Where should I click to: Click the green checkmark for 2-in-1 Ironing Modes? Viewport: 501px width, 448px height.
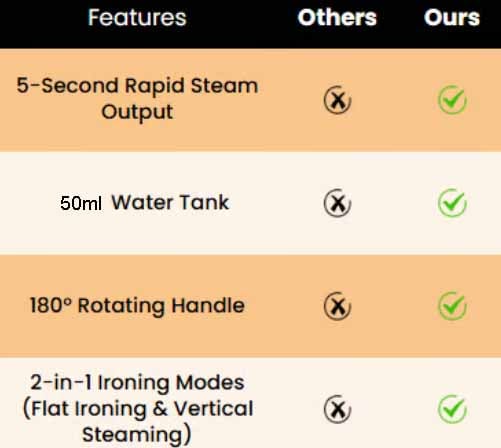(x=452, y=409)
